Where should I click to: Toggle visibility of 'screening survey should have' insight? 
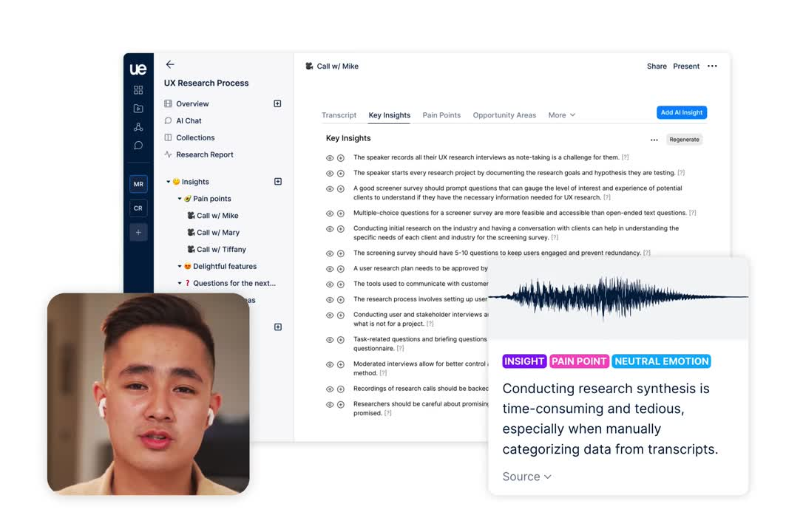(330, 253)
